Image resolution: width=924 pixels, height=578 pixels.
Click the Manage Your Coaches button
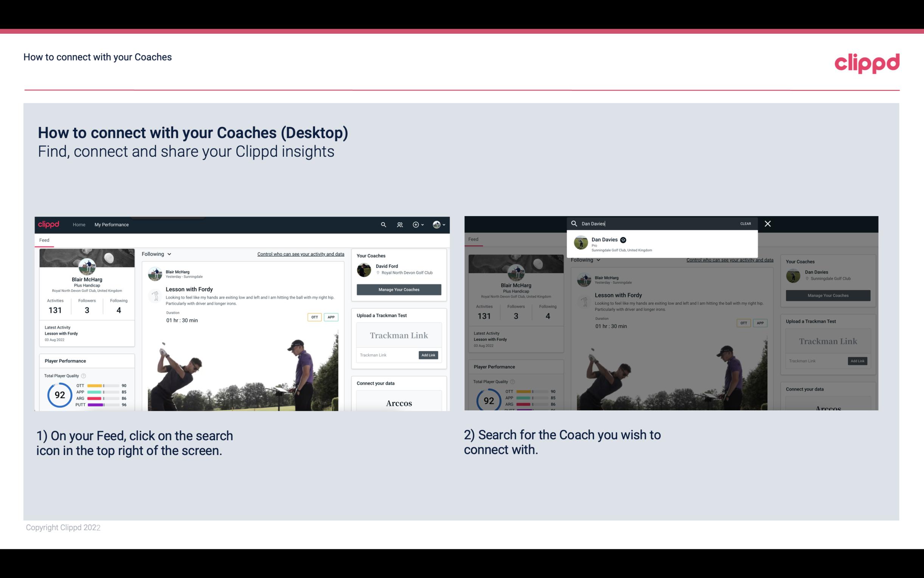(x=399, y=289)
